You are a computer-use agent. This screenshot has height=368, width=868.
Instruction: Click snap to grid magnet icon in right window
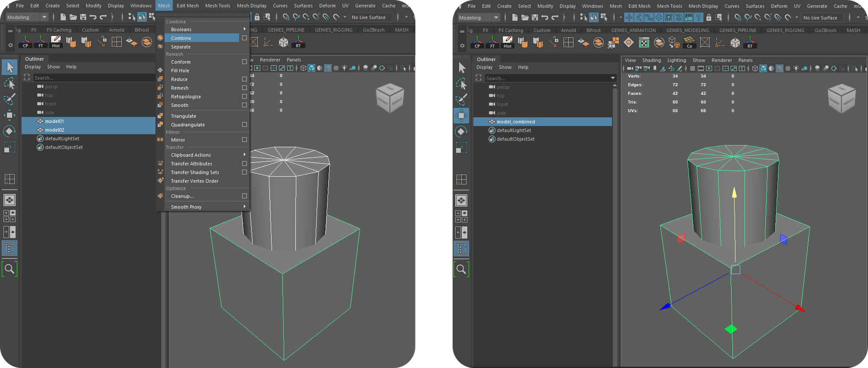[x=738, y=17]
